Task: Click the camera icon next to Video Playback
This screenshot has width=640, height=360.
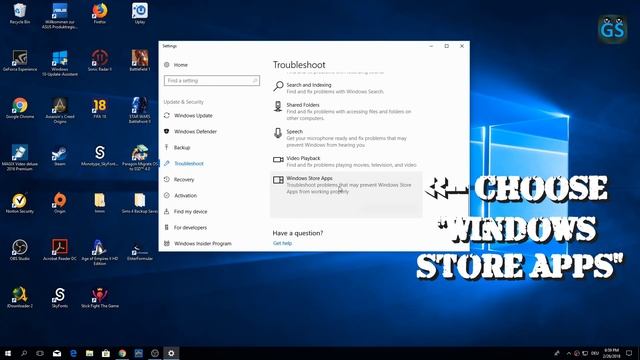Action: (278, 159)
